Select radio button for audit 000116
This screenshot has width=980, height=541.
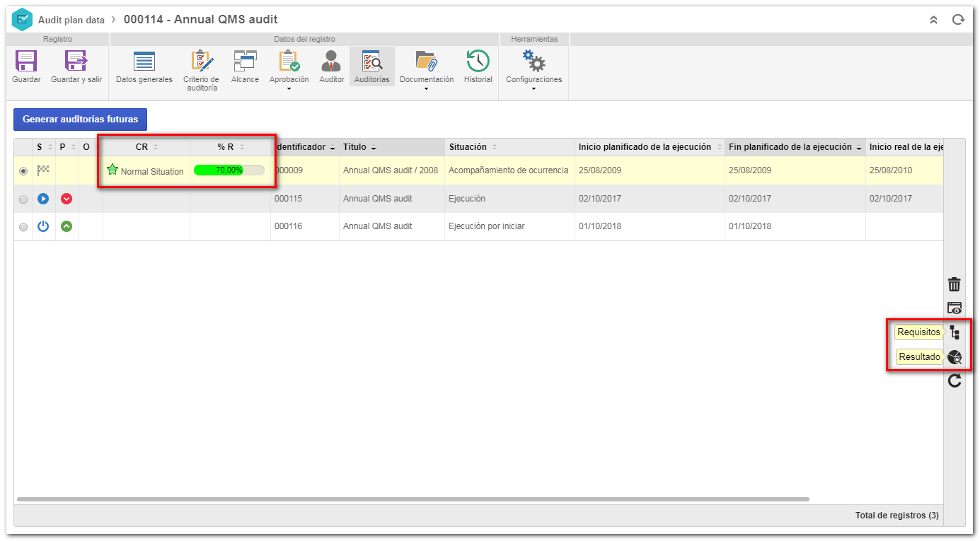click(x=23, y=227)
